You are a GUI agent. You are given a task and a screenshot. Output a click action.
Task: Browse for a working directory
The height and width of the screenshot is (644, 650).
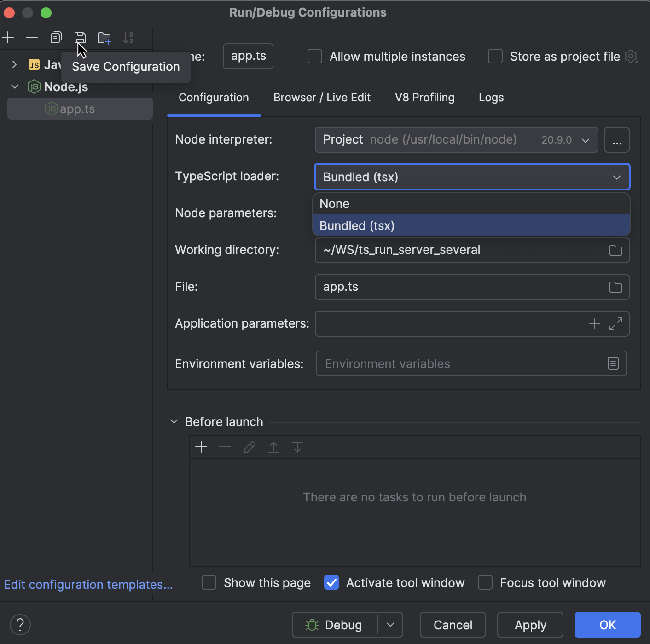click(x=616, y=250)
